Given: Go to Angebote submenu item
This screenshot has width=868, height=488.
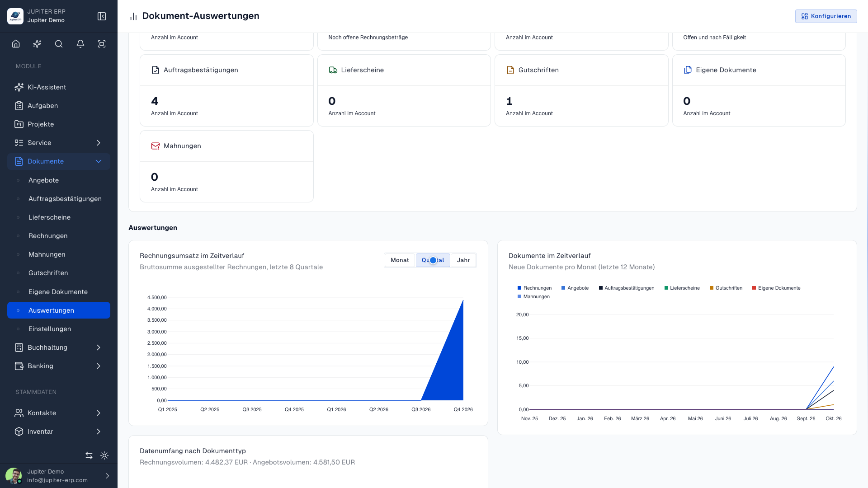Looking at the screenshot, I should point(59,180).
